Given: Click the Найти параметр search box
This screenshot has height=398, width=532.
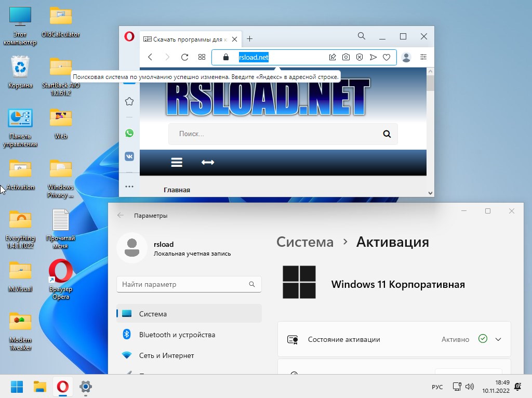Looking at the screenshot, I should (x=189, y=284).
